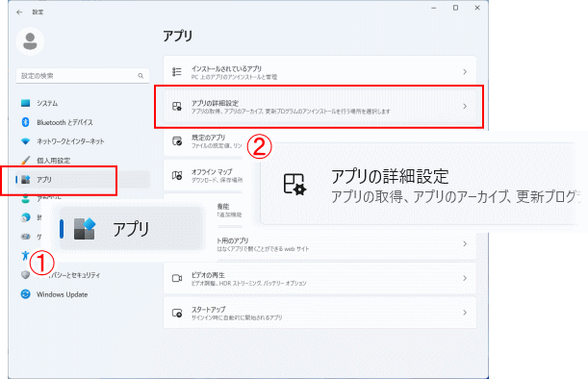Expand インストールされているアプリ with its chevron
Screen dimensions: 588x379
click(465, 71)
